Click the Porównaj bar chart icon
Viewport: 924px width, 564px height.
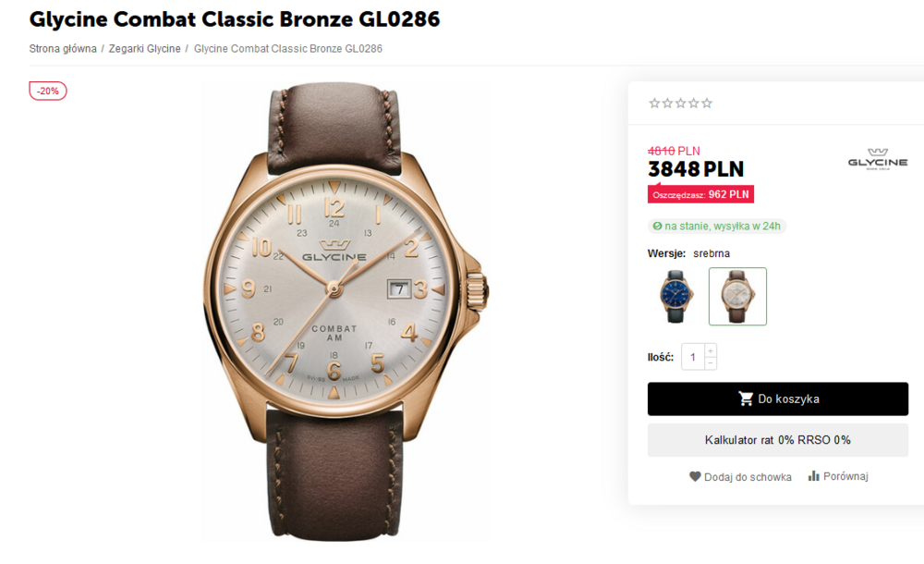[814, 476]
